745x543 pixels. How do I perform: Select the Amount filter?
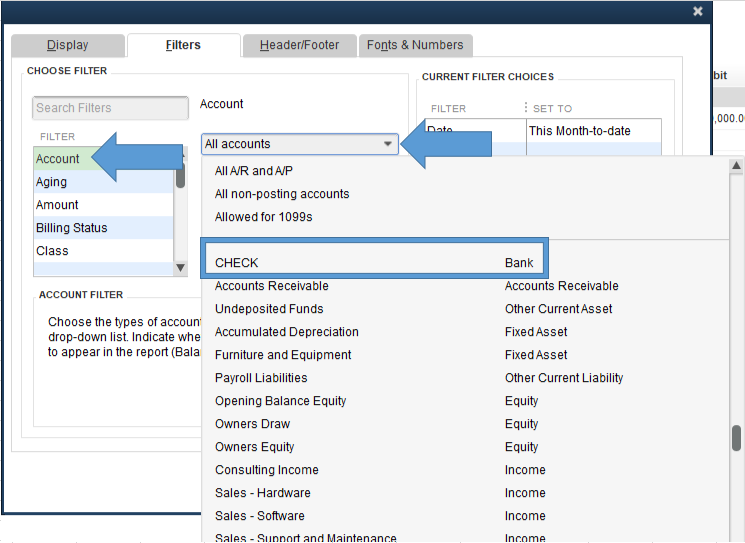coord(57,205)
